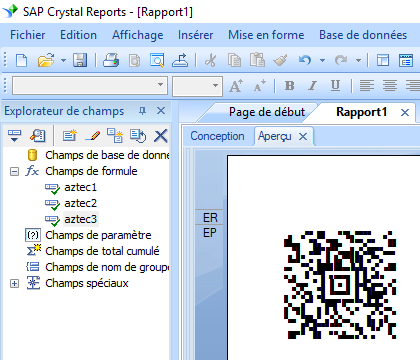Open the Edition menu
420x360 pixels.
[x=78, y=35]
